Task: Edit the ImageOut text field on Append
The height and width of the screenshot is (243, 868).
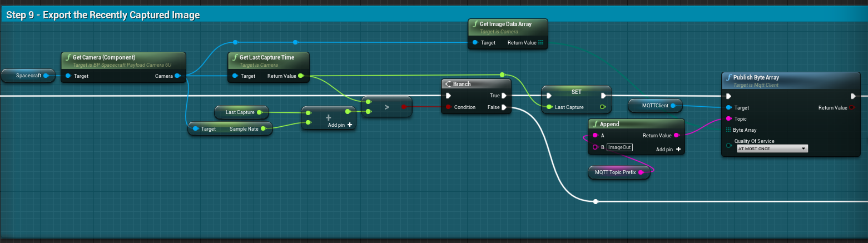Action: coord(619,147)
